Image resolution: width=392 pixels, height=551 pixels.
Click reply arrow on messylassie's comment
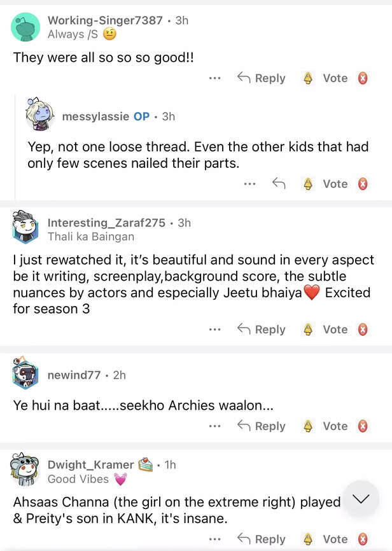tap(279, 184)
